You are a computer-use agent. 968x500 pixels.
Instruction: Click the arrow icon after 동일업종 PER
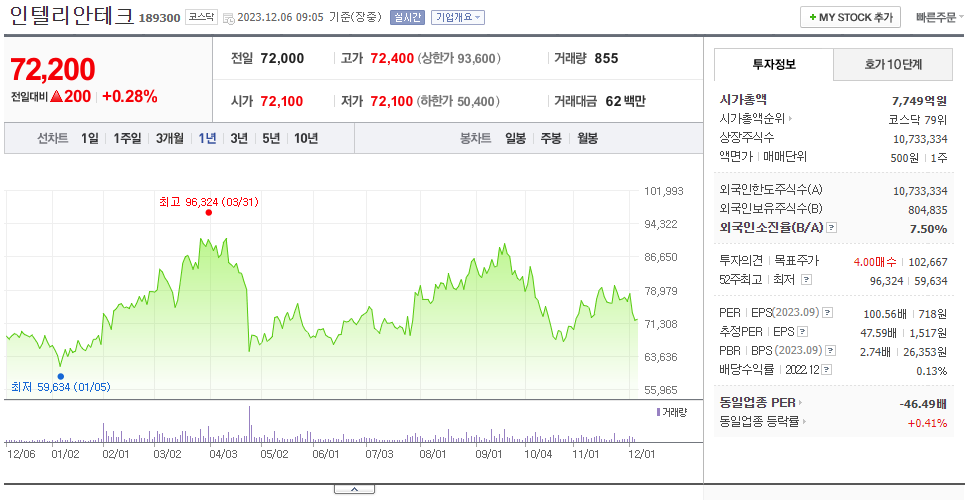coord(801,403)
